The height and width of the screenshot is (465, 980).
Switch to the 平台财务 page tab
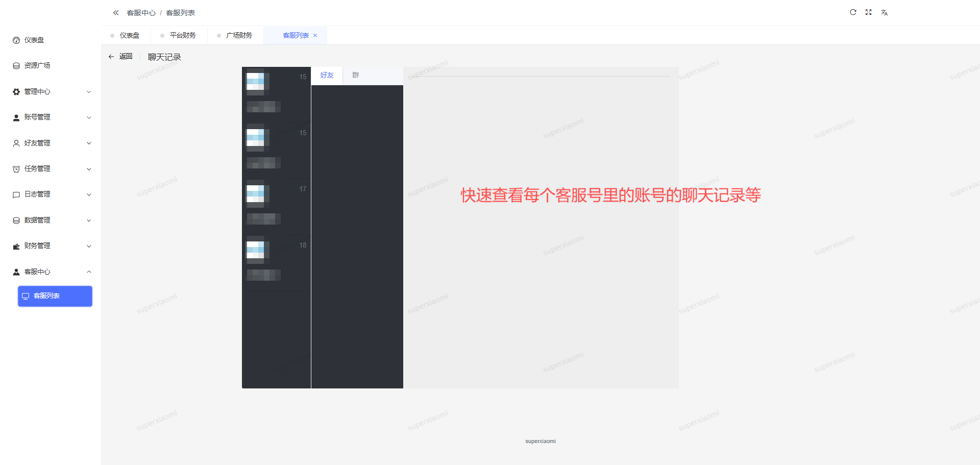179,35
